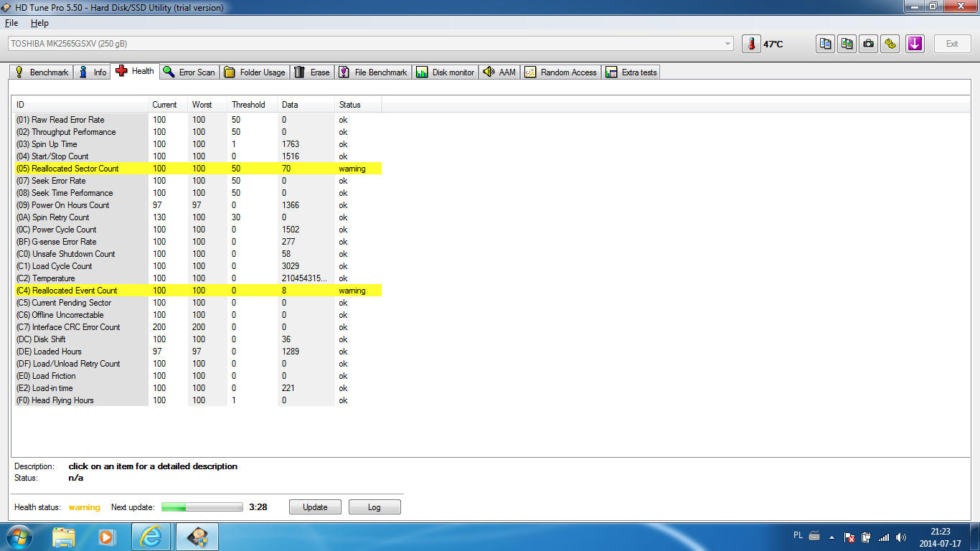Switch to the Info tab
Screen dimensions: 980x551
tap(92, 72)
